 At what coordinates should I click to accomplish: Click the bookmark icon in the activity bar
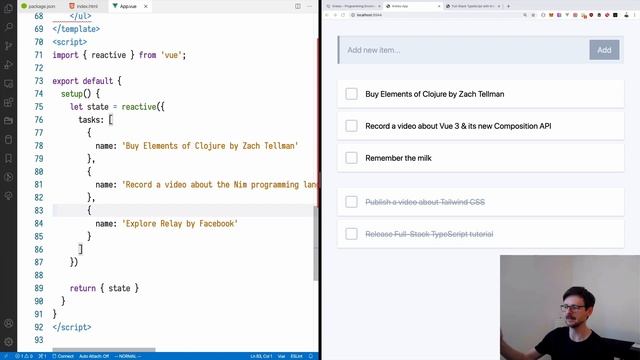pyautogui.click(x=8, y=158)
